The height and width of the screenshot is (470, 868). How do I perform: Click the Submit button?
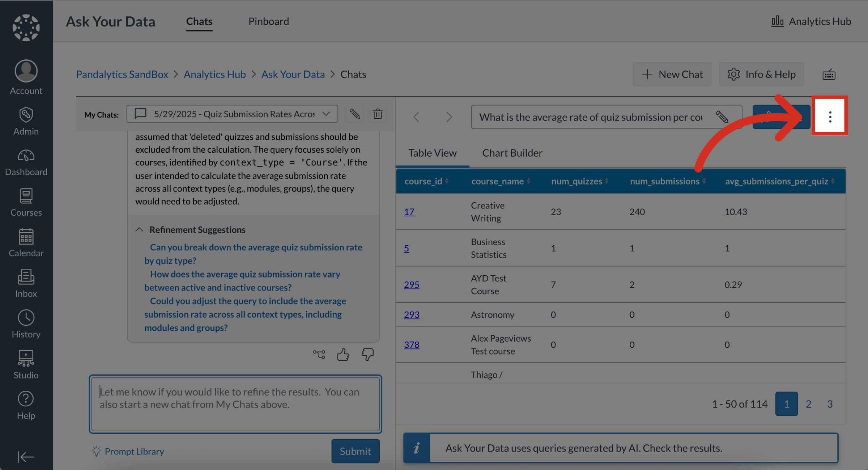pyautogui.click(x=355, y=451)
